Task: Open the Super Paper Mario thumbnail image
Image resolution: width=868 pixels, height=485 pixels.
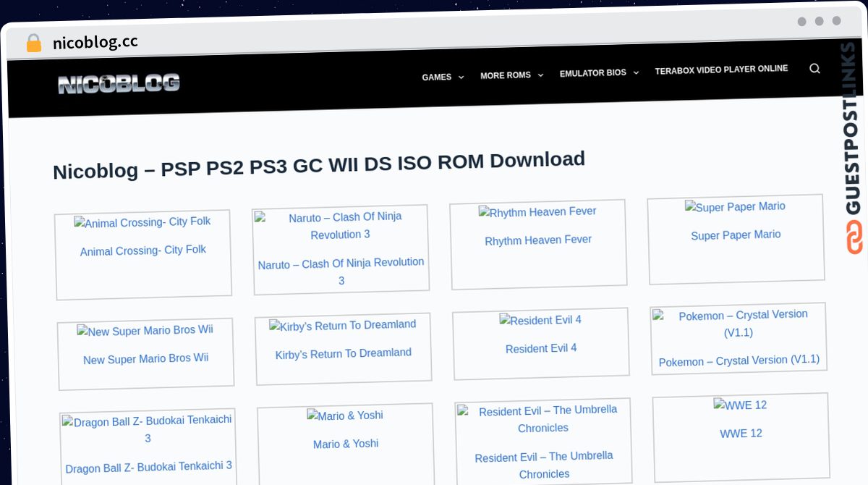Action: click(735, 207)
